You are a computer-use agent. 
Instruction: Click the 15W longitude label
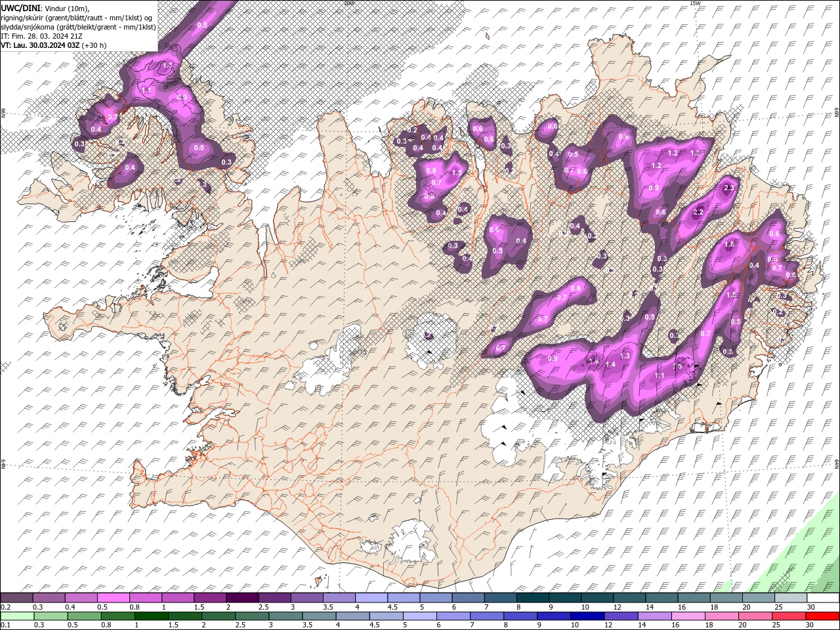696,3
